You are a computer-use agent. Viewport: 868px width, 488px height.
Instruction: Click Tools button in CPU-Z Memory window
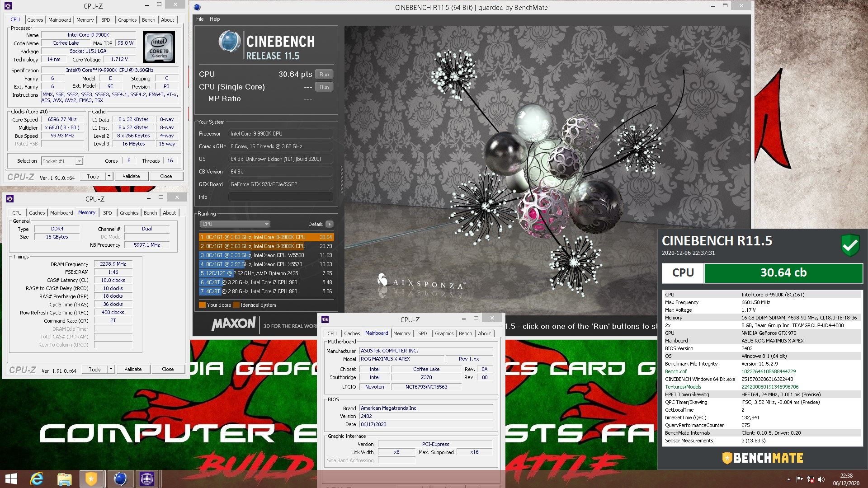point(95,369)
